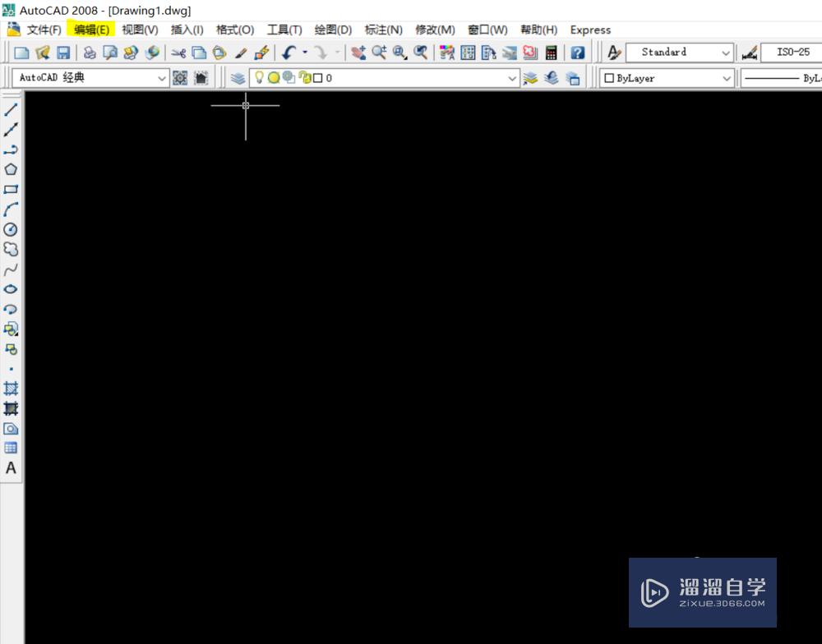Open the 绘图(D) menu
This screenshot has height=644, width=822.
point(332,30)
